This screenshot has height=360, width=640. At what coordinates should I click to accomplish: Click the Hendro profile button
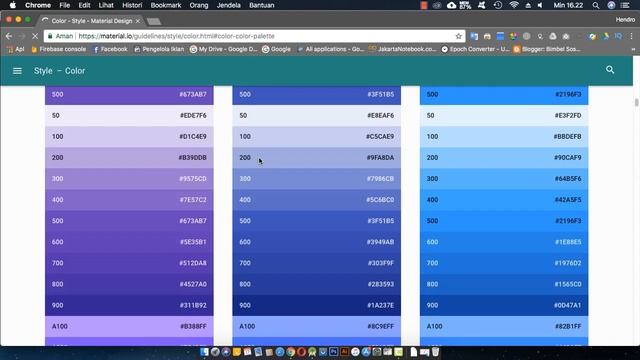coord(625,19)
